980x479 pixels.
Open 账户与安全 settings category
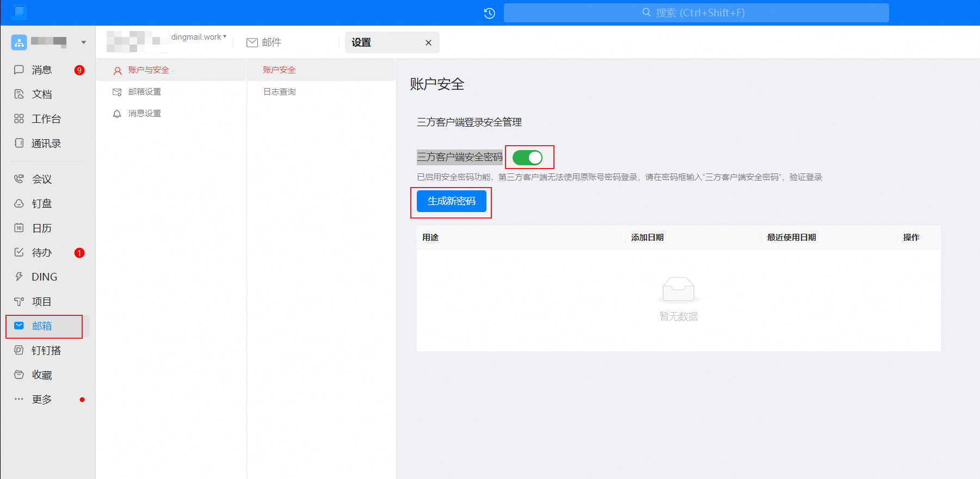point(171,70)
